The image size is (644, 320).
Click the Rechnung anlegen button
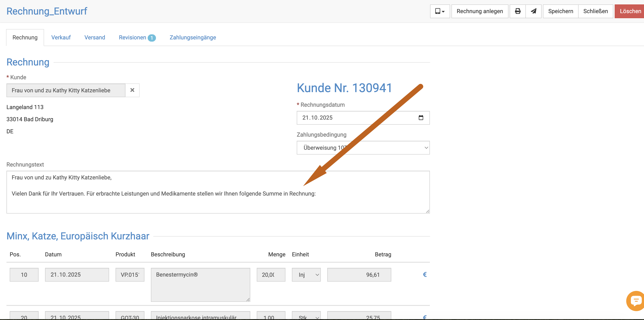(480, 11)
